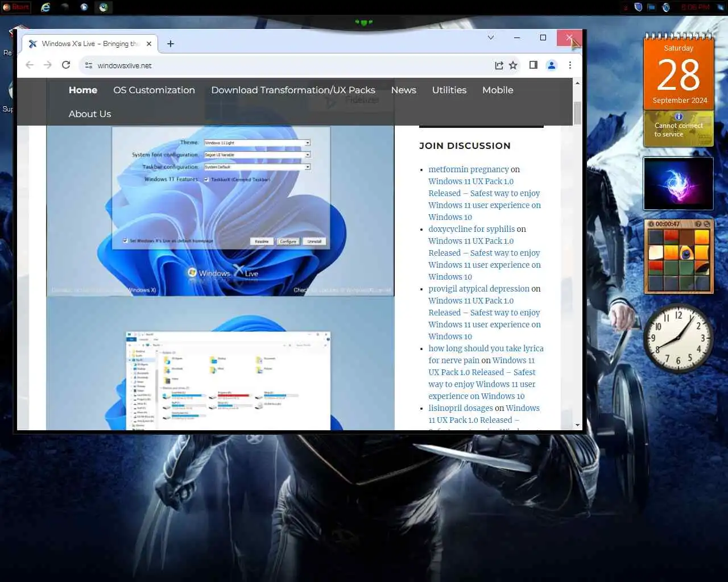Viewport: 728px width, 582px height.
Task: Shuffle the puzzle with the rightmost header icon
Action: pos(706,224)
